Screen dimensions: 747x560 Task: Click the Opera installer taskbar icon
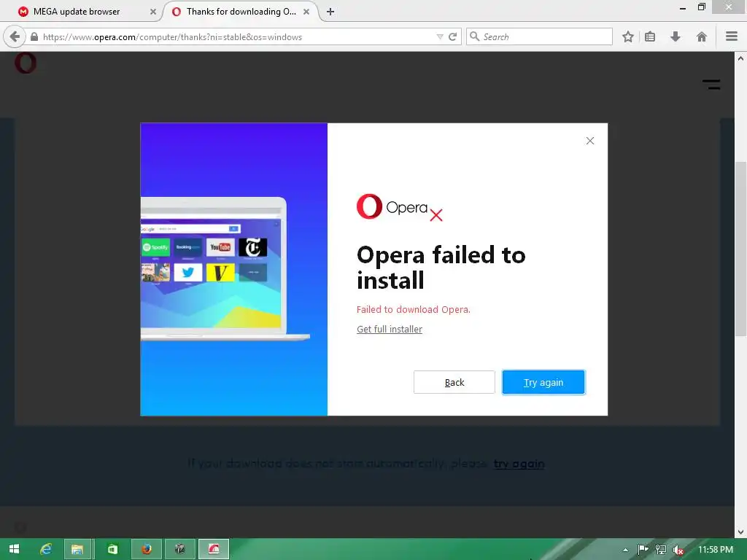(x=214, y=549)
